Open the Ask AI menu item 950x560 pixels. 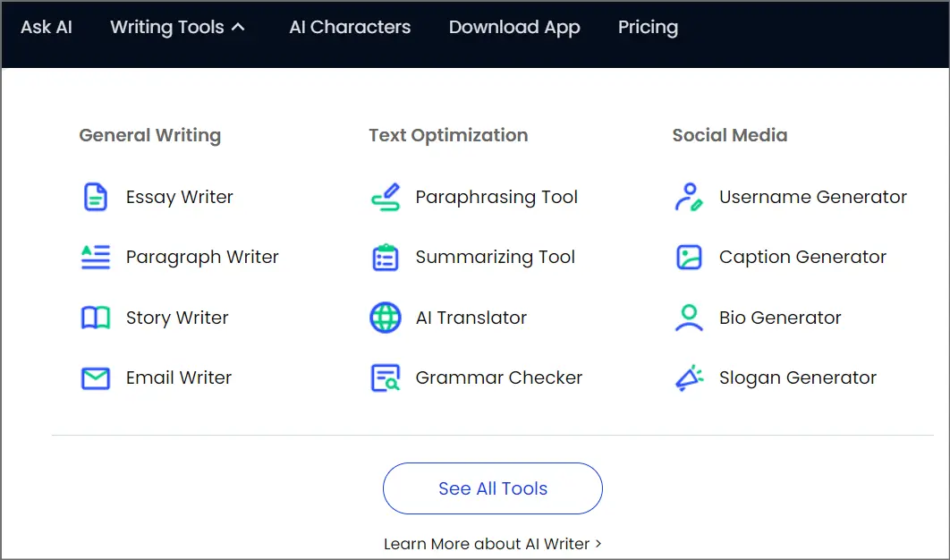click(x=47, y=27)
